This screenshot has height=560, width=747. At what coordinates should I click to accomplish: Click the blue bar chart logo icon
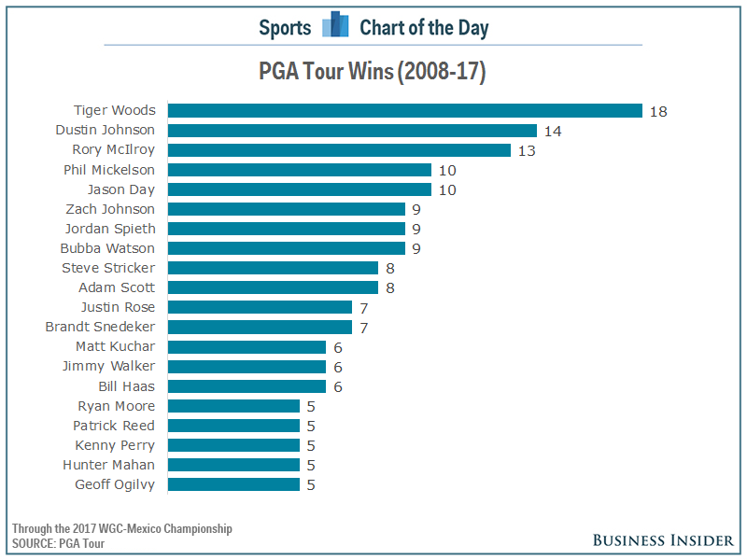[x=335, y=26]
